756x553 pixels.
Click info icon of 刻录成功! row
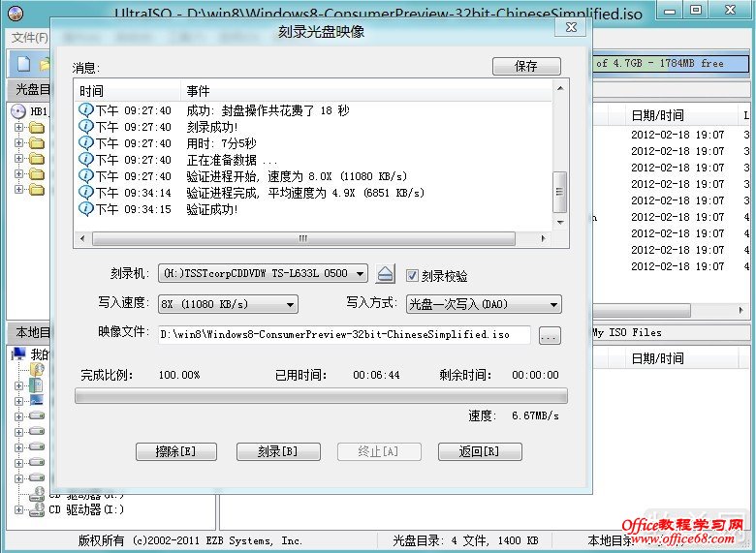(x=86, y=127)
